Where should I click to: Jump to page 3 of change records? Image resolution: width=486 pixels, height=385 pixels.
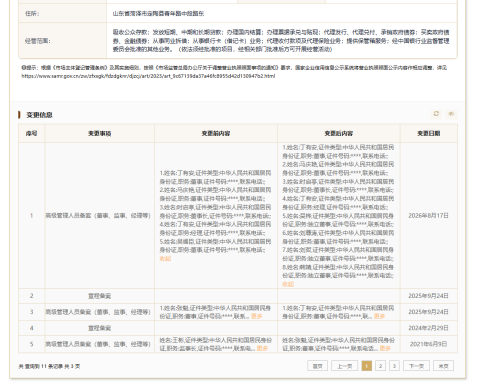tap(394, 366)
